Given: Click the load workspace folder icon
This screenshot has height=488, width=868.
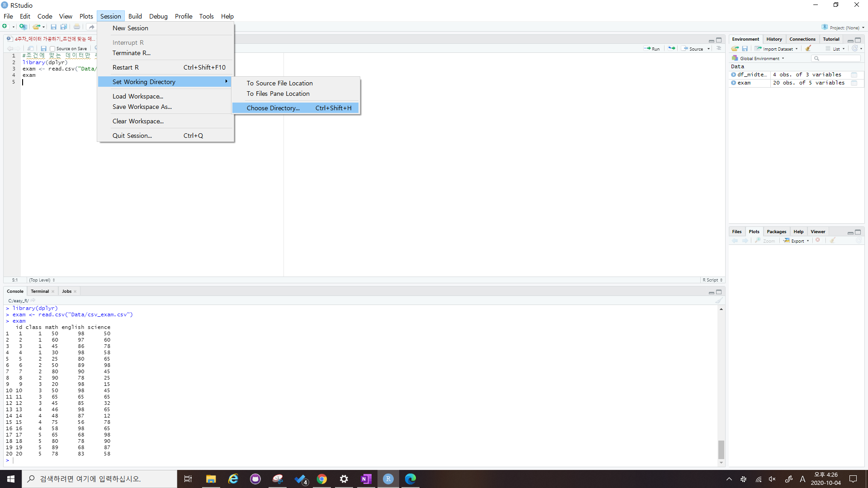Looking at the screenshot, I should [735, 48].
